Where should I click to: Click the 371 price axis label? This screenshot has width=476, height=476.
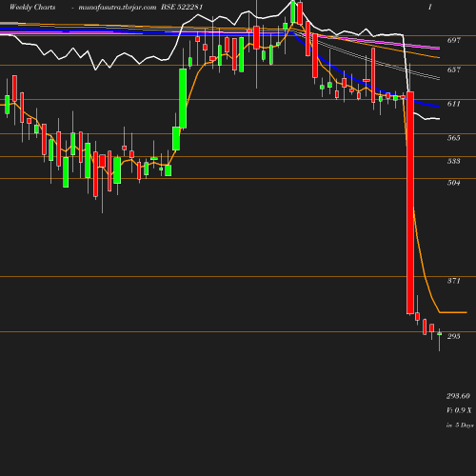point(454,281)
